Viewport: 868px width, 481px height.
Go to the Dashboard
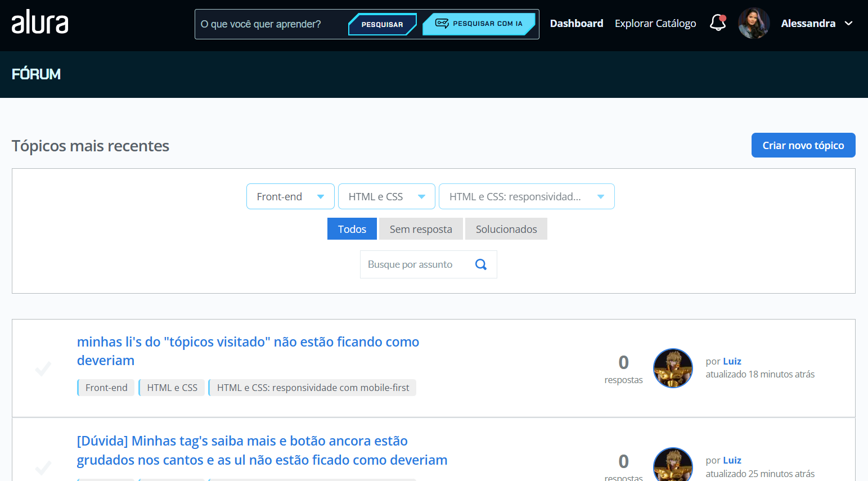[576, 24]
